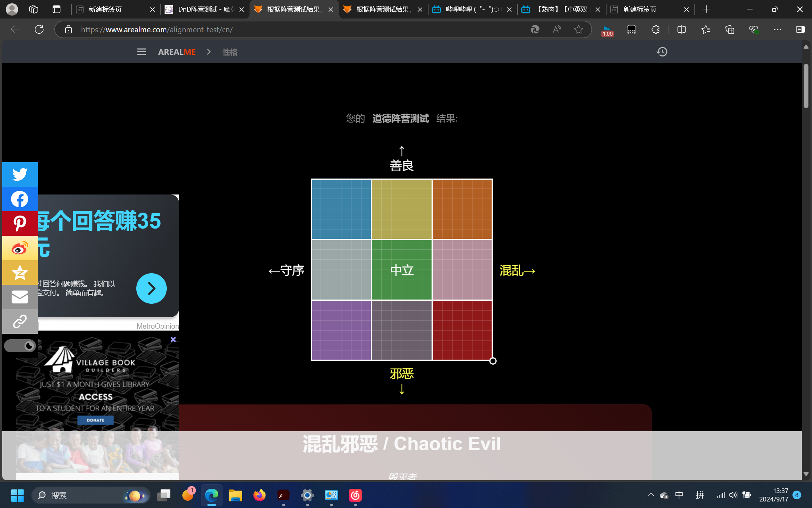Share via the QZone star icon
This screenshot has height=508, width=812.
(x=20, y=273)
